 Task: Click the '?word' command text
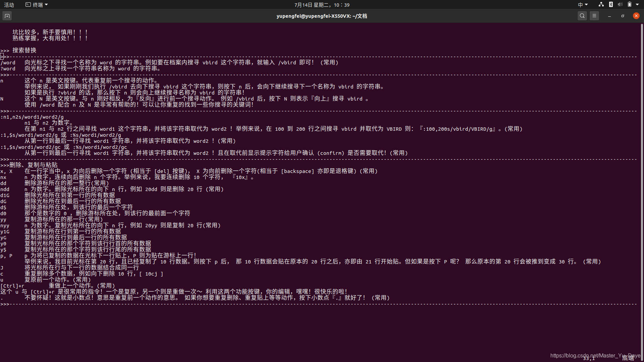[x=8, y=69]
